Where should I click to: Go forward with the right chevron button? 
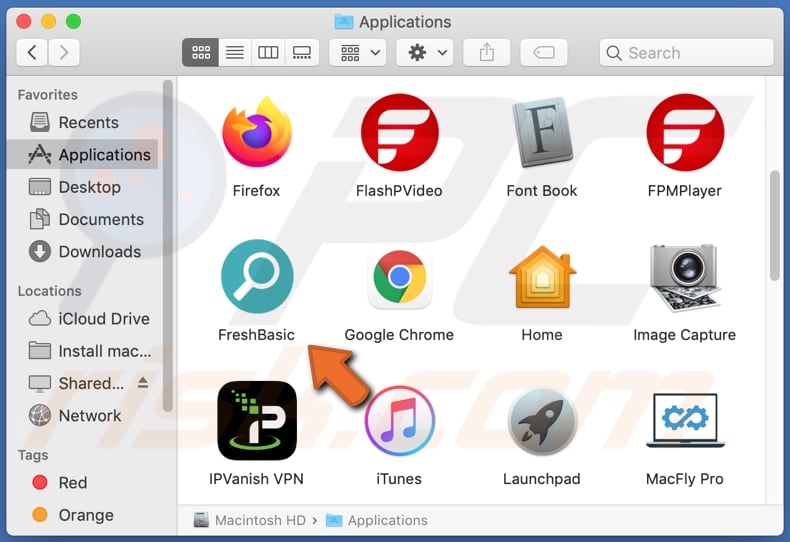point(63,52)
